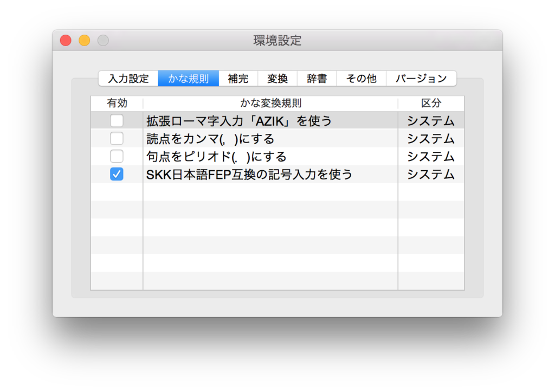Close the 環境設定 window
This screenshot has width=555, height=392.
click(x=66, y=40)
